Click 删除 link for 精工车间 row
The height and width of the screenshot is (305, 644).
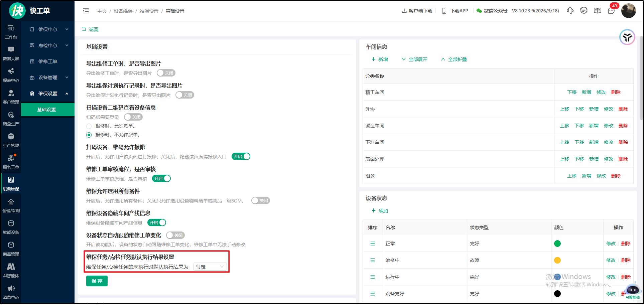pos(616,92)
